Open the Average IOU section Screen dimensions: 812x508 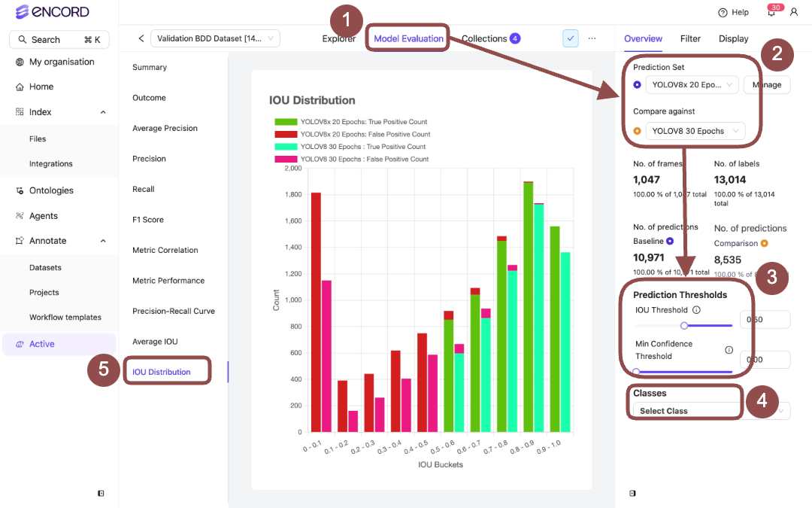tap(155, 342)
